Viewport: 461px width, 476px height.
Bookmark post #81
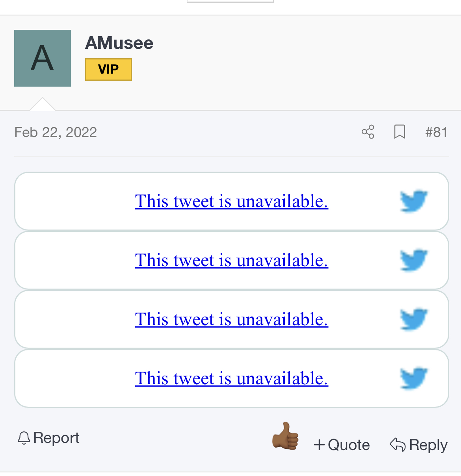(x=400, y=132)
